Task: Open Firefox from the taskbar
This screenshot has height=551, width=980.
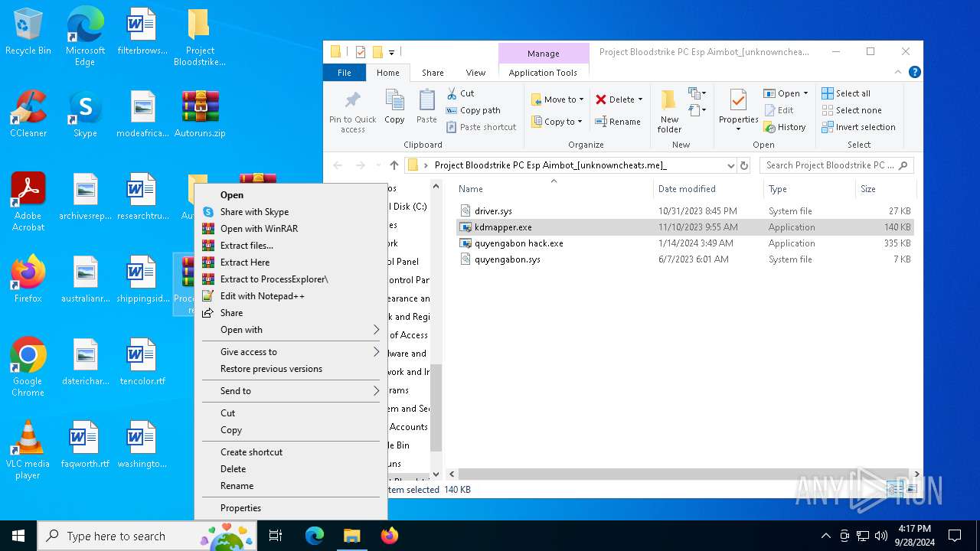Action: pos(390,536)
